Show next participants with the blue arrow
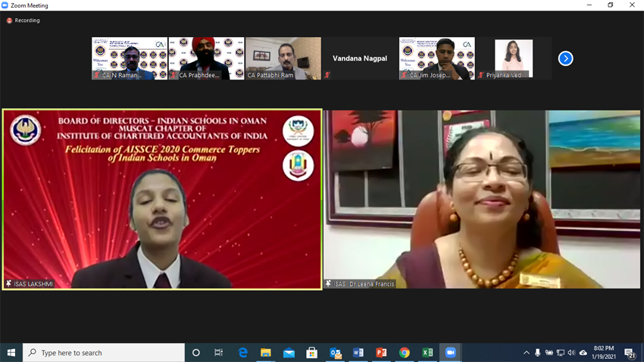644x362 pixels. 565,58
